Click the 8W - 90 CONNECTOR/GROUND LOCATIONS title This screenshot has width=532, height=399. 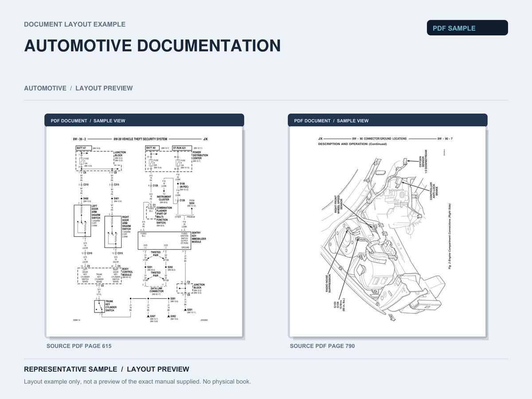[x=379, y=139]
